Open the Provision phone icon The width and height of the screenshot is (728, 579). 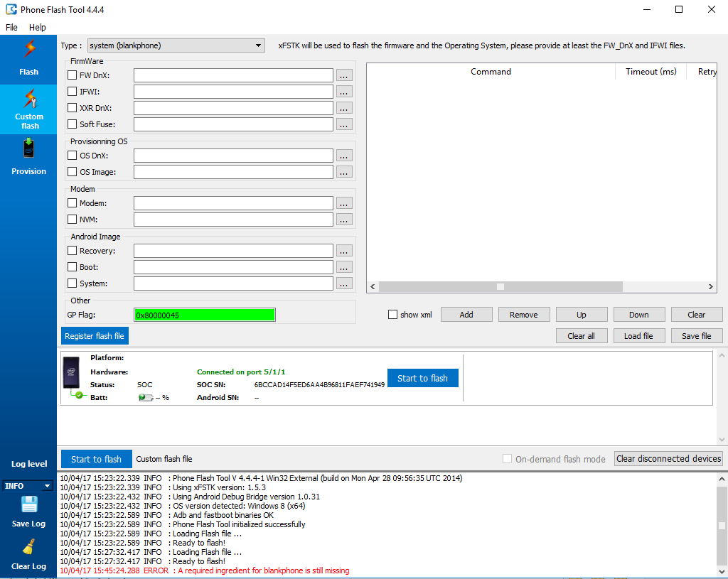(28, 149)
